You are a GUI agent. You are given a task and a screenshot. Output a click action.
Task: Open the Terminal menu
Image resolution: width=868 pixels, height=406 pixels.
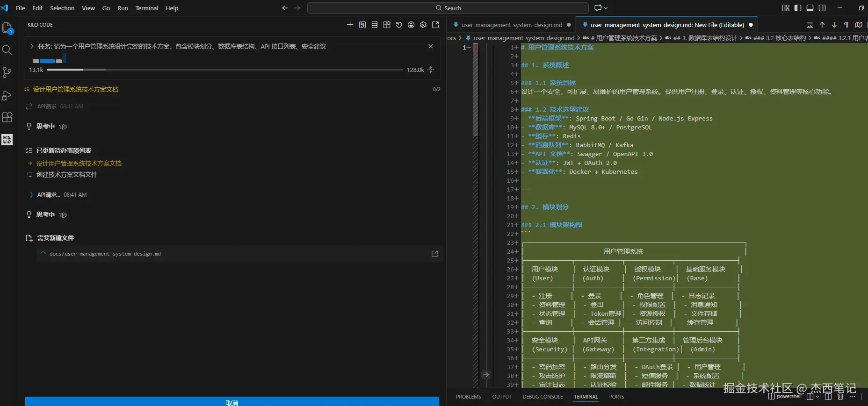(x=146, y=8)
